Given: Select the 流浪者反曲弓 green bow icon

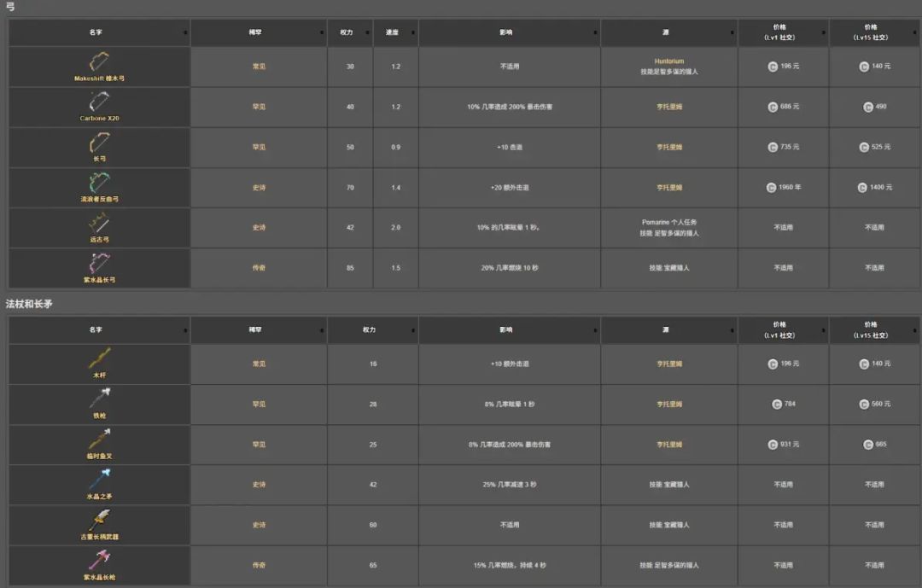Looking at the screenshot, I should (99, 183).
